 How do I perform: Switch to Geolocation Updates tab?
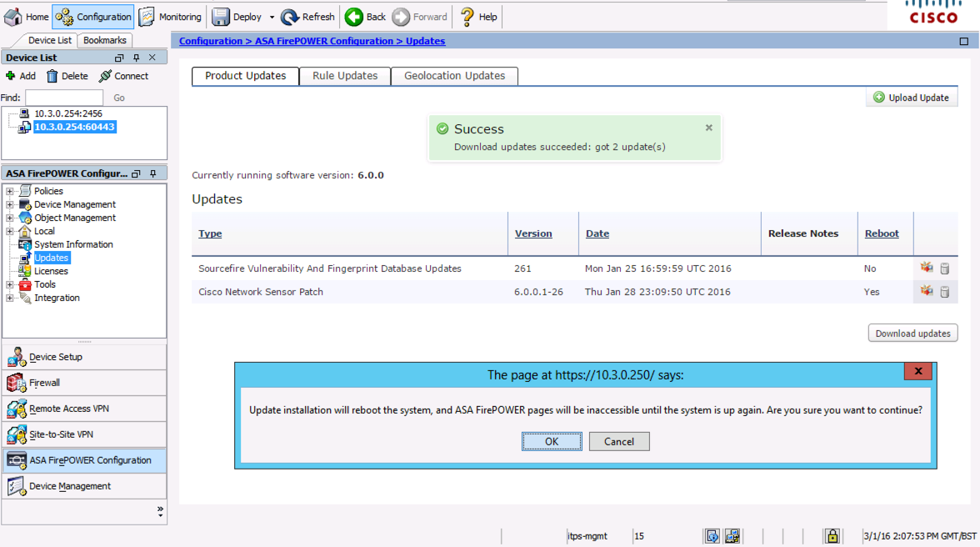pyautogui.click(x=454, y=76)
